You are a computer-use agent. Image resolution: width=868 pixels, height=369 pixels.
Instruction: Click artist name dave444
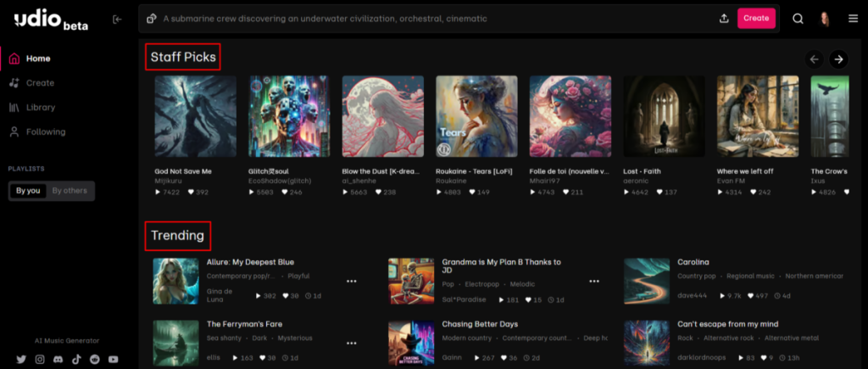pos(692,296)
